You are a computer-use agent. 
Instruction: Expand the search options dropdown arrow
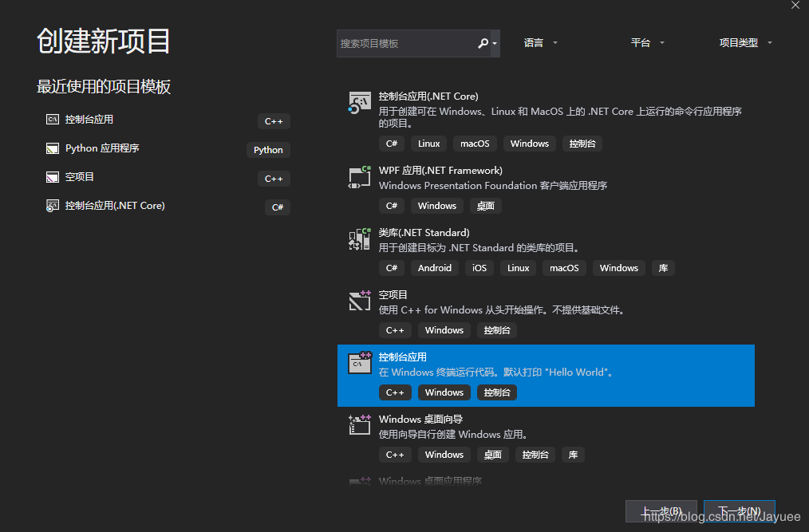[x=495, y=43]
